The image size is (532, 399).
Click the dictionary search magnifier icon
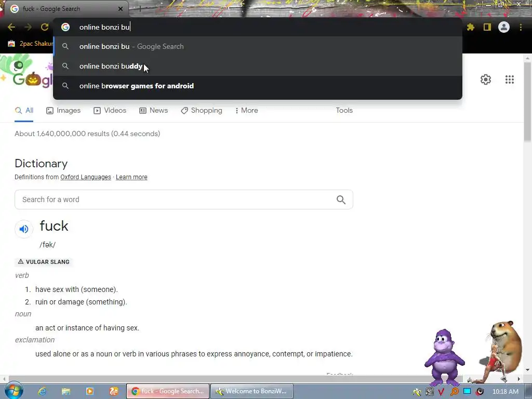[341, 199]
